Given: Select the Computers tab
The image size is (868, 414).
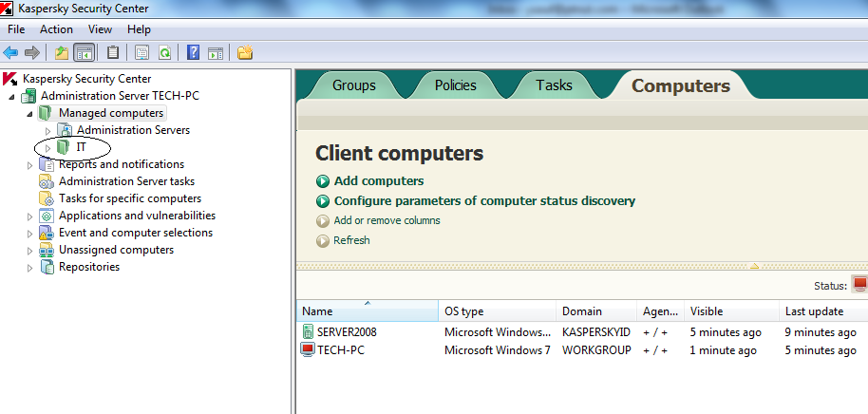Looking at the screenshot, I should [x=681, y=85].
